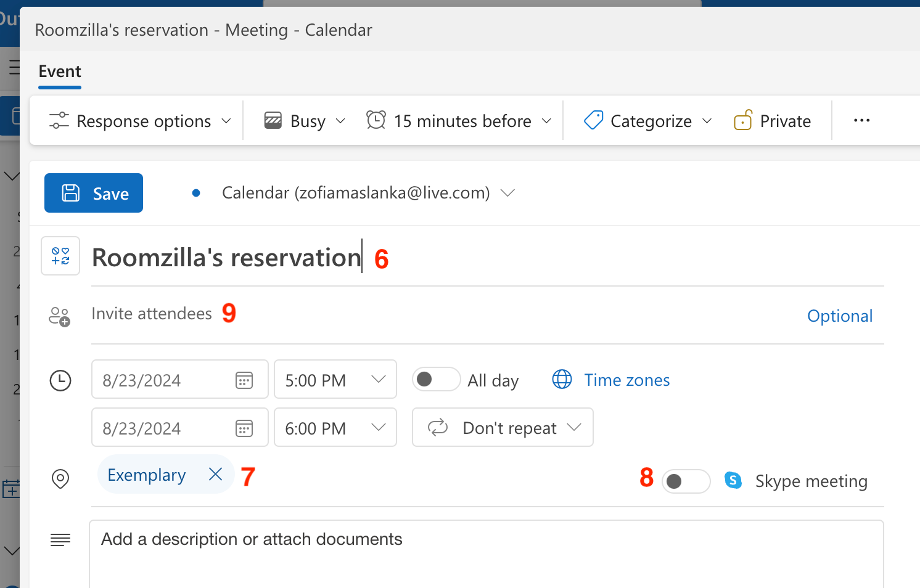Expand the Categorize dropdown
Viewport: 920px width, 588px height.
[648, 121]
